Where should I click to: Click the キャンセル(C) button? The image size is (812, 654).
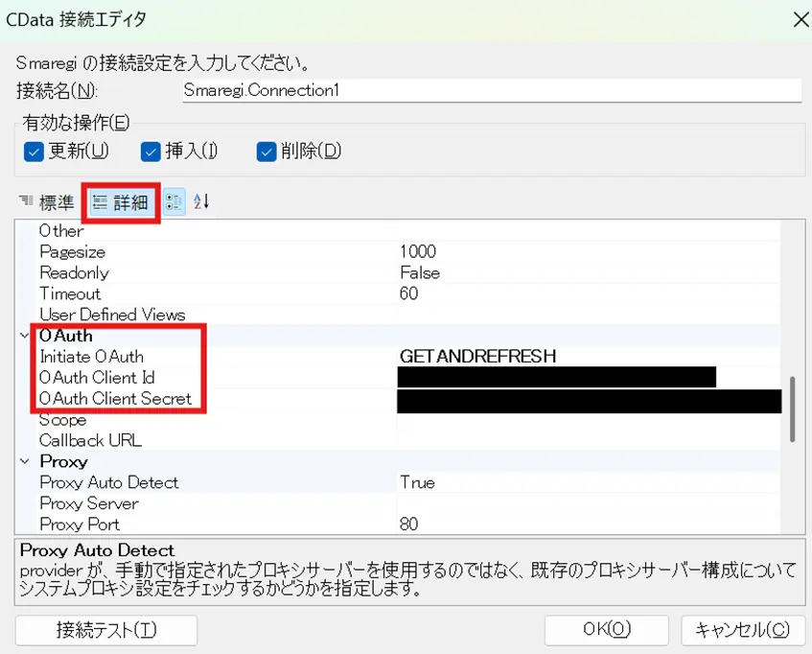pyautogui.click(x=743, y=630)
